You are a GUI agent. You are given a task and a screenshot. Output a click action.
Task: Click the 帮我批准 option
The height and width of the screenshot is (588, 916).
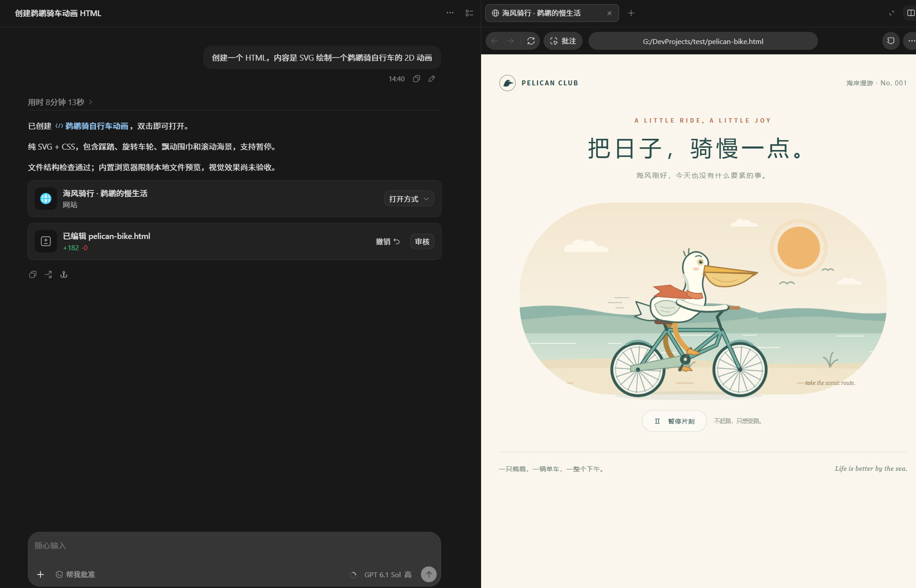coord(75,575)
